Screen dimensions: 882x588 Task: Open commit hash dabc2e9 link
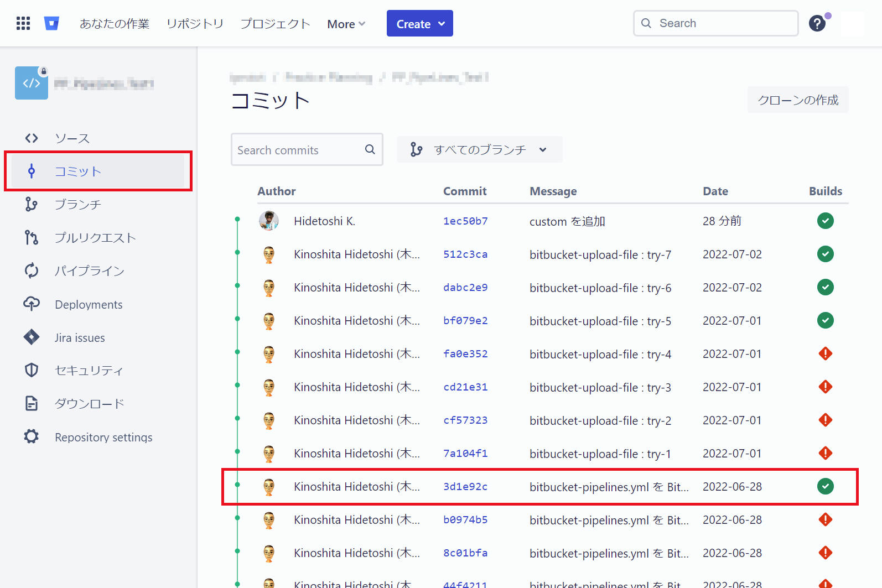pos(465,288)
